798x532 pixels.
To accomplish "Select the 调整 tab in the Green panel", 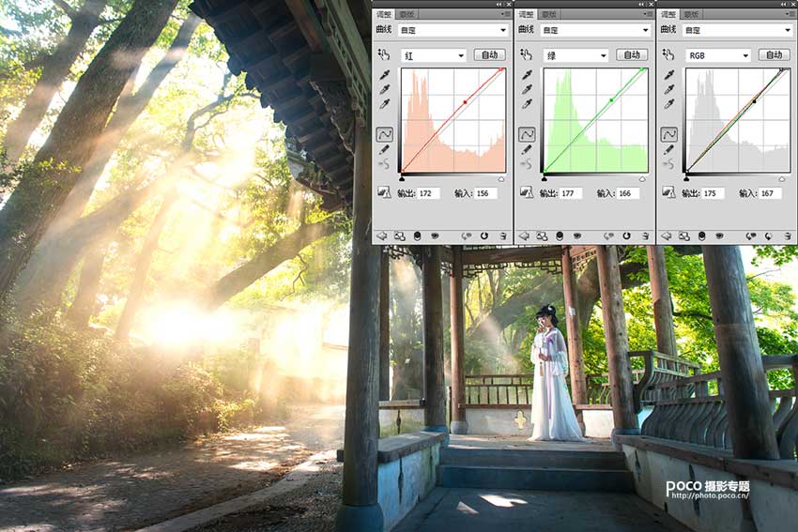I will [x=527, y=14].
